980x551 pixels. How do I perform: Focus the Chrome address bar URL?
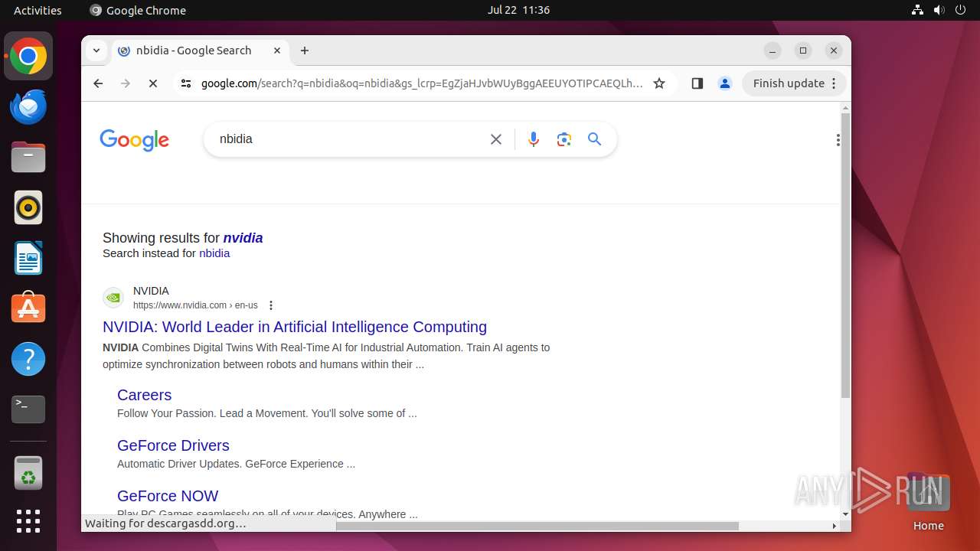pyautogui.click(x=422, y=83)
